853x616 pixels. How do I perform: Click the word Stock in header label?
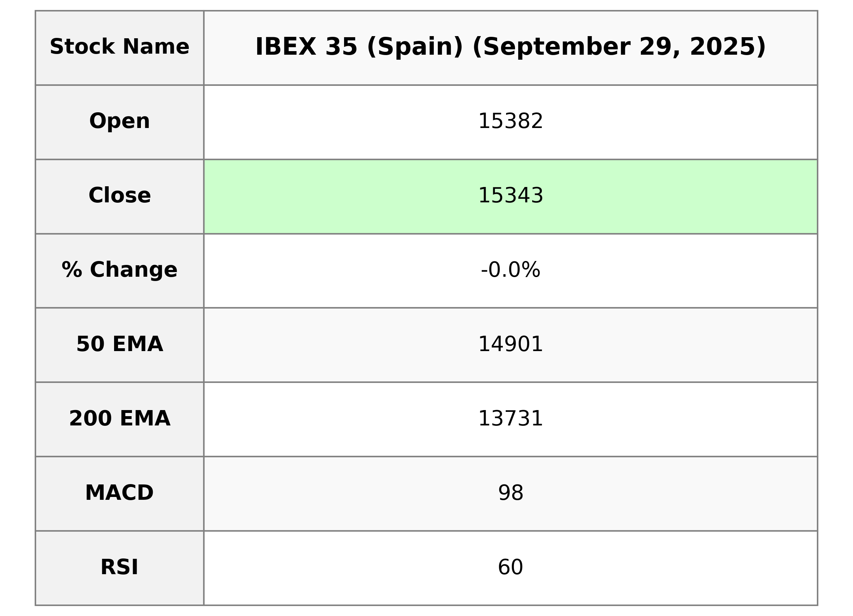coord(82,48)
